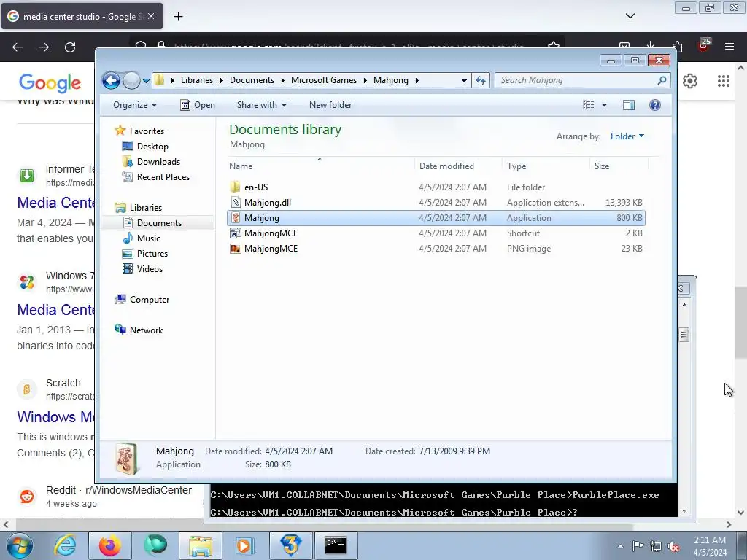747x560 pixels.
Task: Open the Google apps grid
Action: point(723,81)
